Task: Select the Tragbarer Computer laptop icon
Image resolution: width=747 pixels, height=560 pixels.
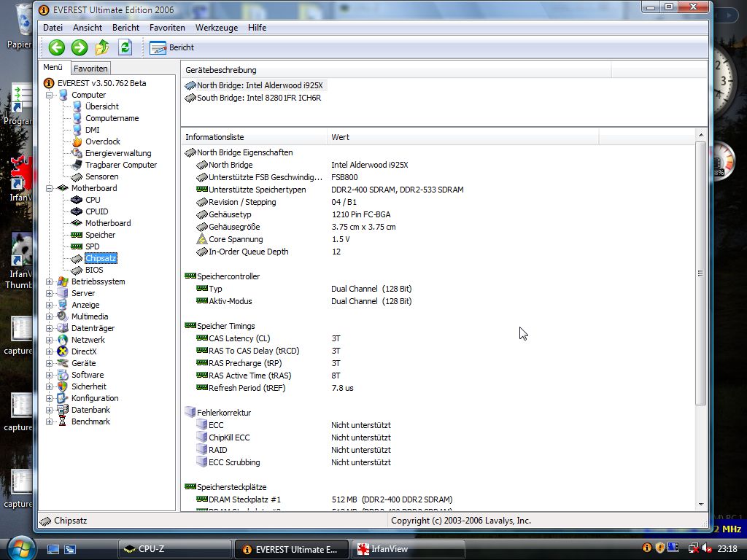Action: click(77, 165)
